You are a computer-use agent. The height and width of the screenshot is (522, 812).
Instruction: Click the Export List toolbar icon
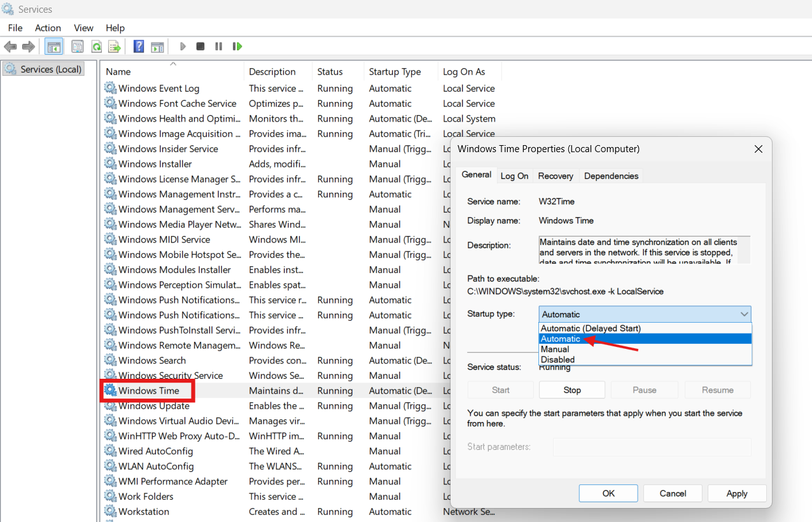pos(115,46)
